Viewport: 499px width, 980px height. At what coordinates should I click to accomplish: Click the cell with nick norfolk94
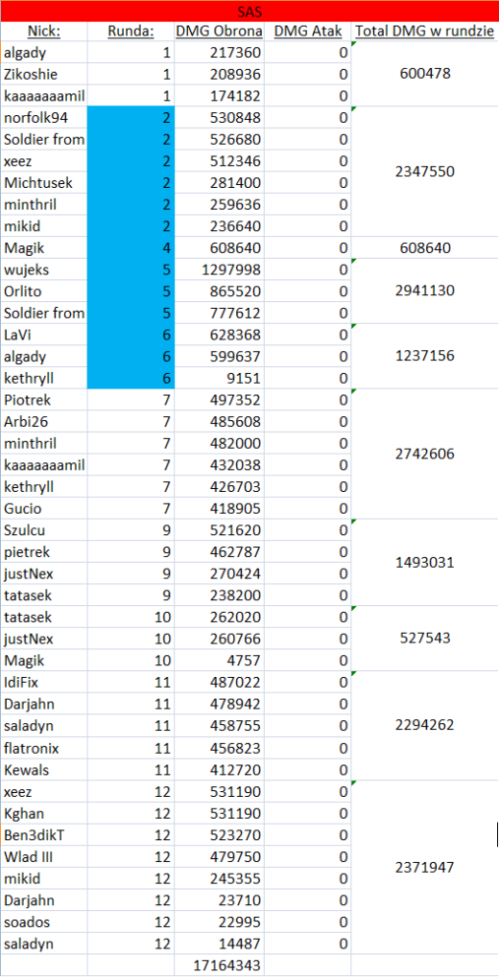point(44,118)
